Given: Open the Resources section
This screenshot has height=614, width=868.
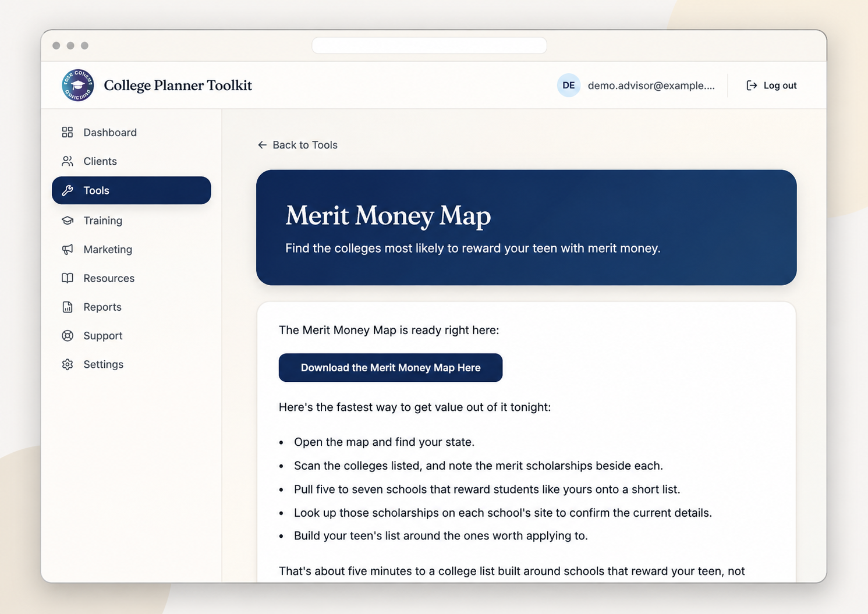Looking at the screenshot, I should [132, 278].
